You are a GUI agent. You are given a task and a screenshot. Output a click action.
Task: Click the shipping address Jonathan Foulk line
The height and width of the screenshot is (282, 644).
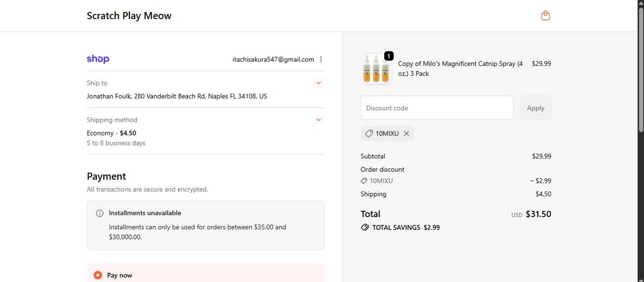pos(177,96)
